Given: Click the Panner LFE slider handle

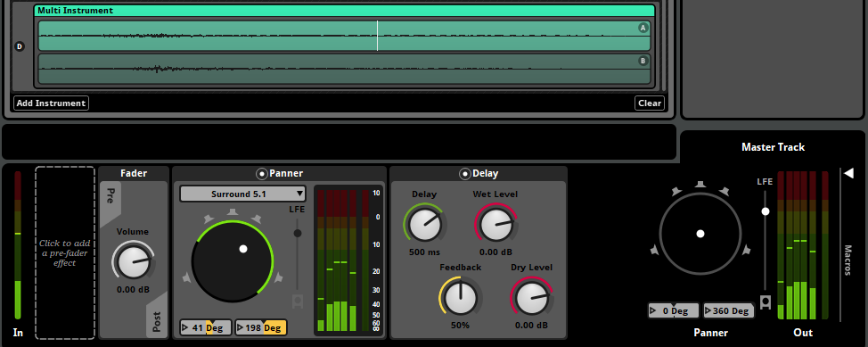Looking at the screenshot, I should click(298, 234).
